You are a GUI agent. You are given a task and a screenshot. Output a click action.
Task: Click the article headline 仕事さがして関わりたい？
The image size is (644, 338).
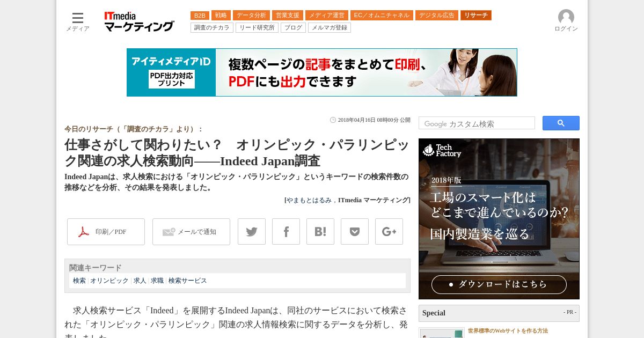[237, 153]
